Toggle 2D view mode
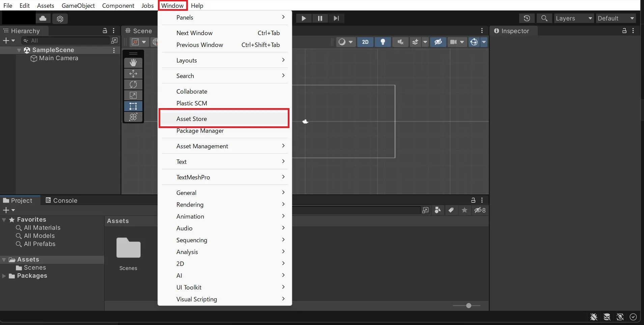Viewport: 644px width, 325px height. (x=365, y=42)
